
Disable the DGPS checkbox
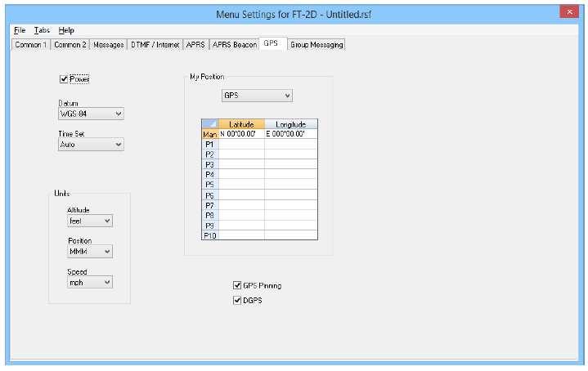[237, 301]
